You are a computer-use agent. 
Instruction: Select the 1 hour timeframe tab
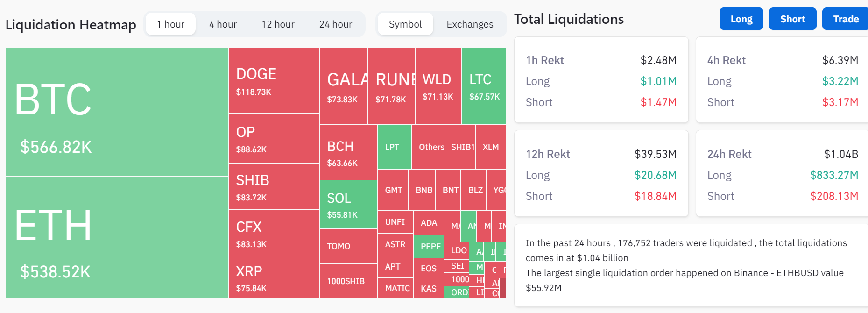(x=170, y=24)
